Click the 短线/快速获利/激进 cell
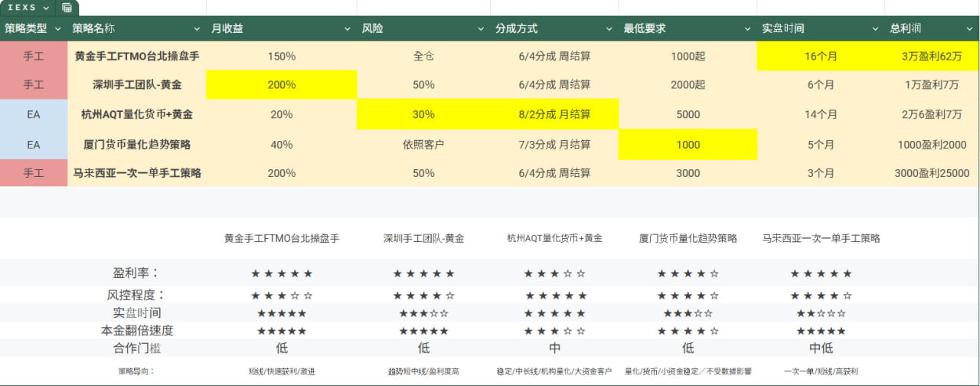Image resolution: width=980 pixels, height=386 pixels. (282, 371)
